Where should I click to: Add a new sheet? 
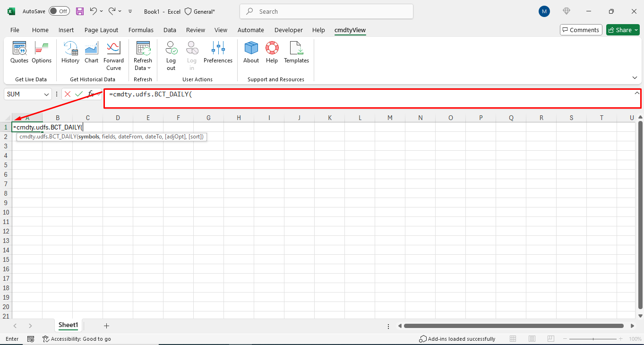[106, 326]
